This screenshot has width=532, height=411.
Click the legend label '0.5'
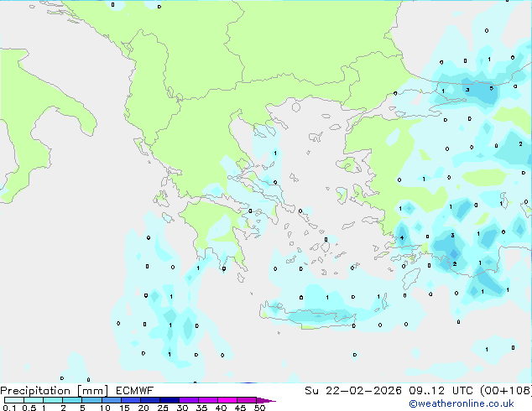click(29, 408)
